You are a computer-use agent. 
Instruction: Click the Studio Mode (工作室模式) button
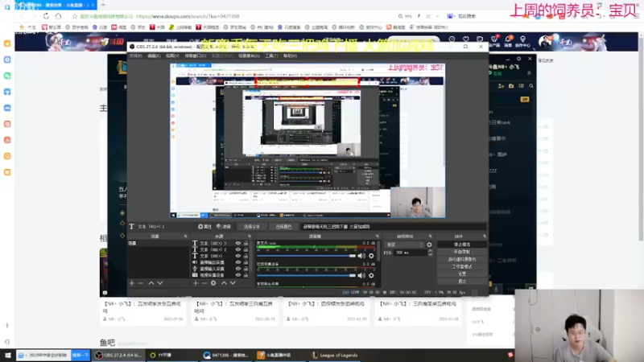(x=461, y=267)
